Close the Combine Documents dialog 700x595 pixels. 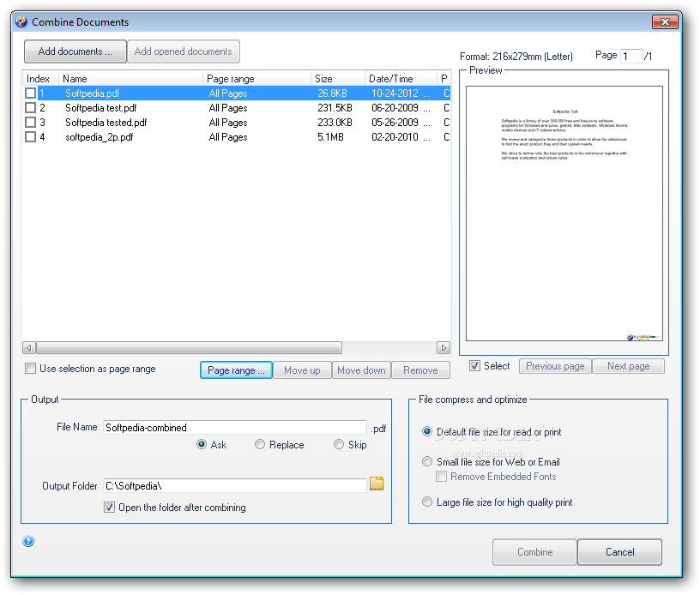click(665, 21)
